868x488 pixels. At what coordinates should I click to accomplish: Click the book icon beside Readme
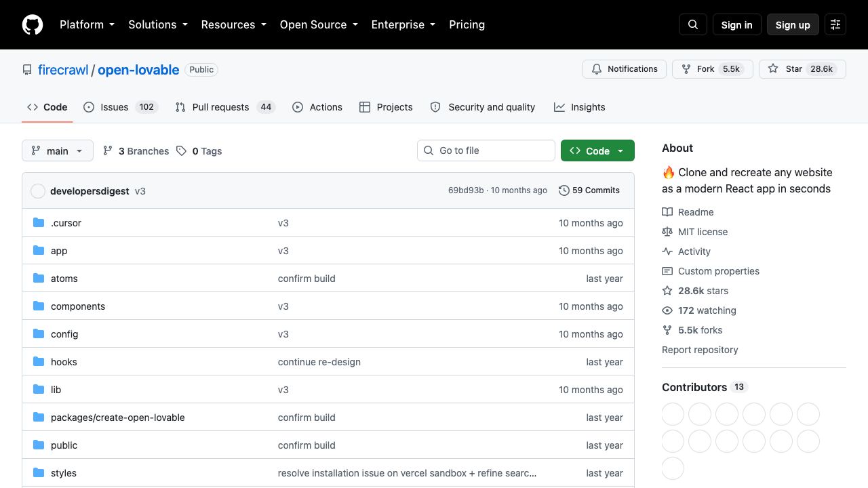coord(667,212)
